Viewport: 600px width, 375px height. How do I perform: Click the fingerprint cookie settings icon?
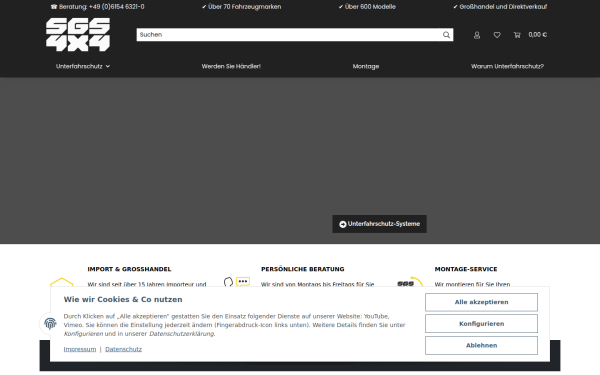(x=50, y=323)
